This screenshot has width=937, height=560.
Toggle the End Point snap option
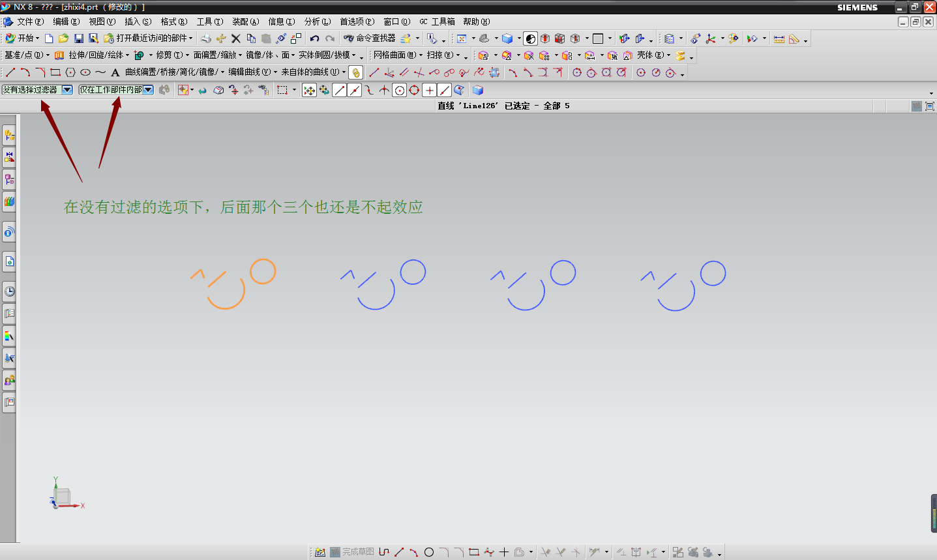[339, 90]
